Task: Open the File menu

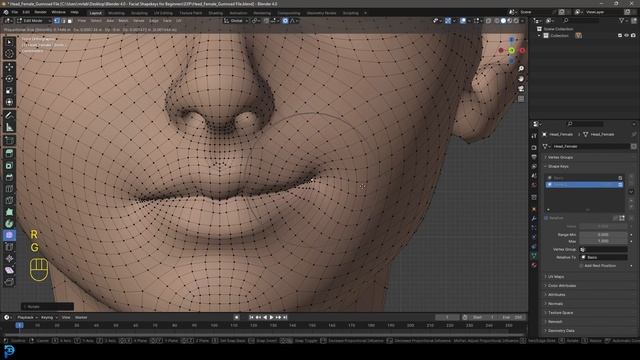Action: point(15,12)
